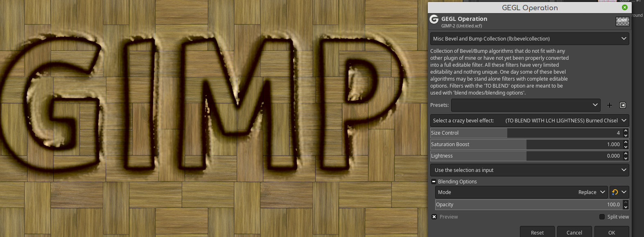Decrease Opacity with down arrow
The image size is (644, 237).
pyautogui.click(x=626, y=207)
